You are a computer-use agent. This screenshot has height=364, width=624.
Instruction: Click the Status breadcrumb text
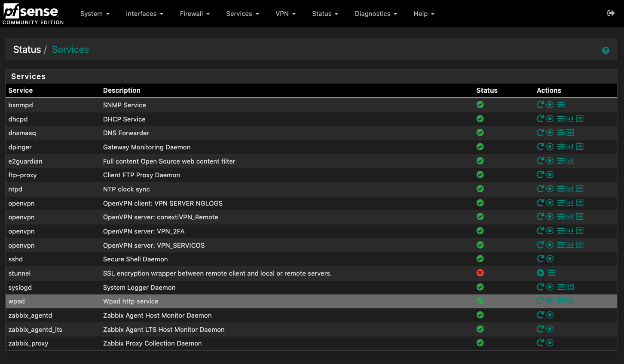27,49
